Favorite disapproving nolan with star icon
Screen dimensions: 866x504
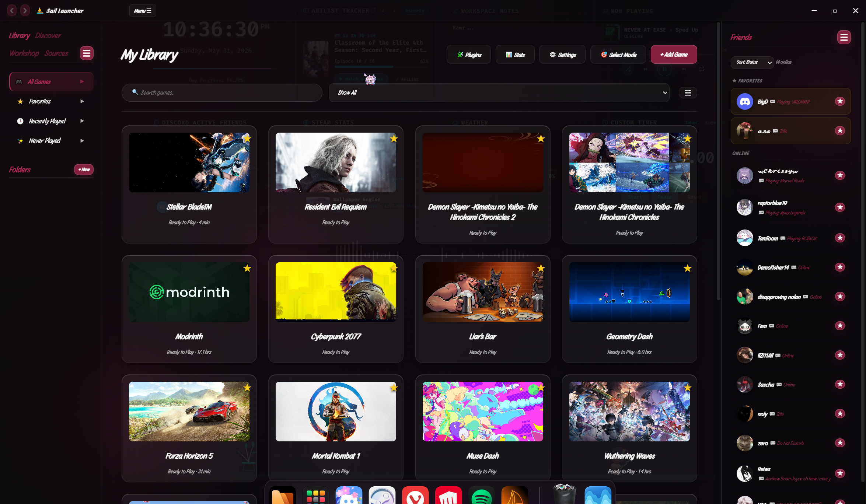[x=840, y=297]
